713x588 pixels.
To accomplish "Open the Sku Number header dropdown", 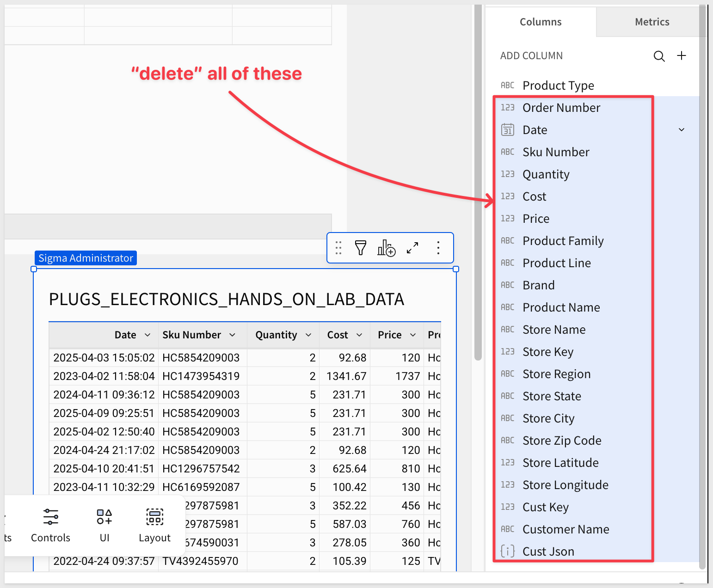I will coord(232,335).
